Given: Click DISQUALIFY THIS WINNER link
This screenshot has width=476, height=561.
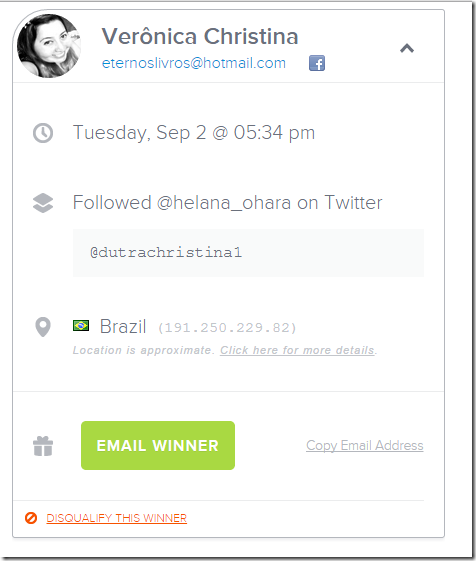Looking at the screenshot, I should (x=117, y=518).
